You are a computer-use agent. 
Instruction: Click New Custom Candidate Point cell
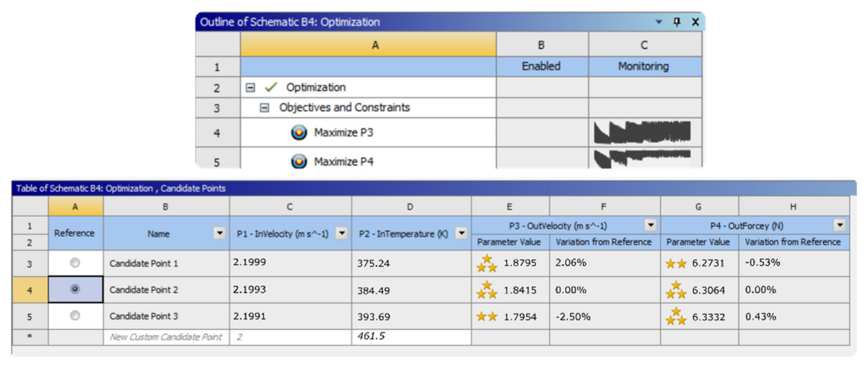tap(166, 337)
